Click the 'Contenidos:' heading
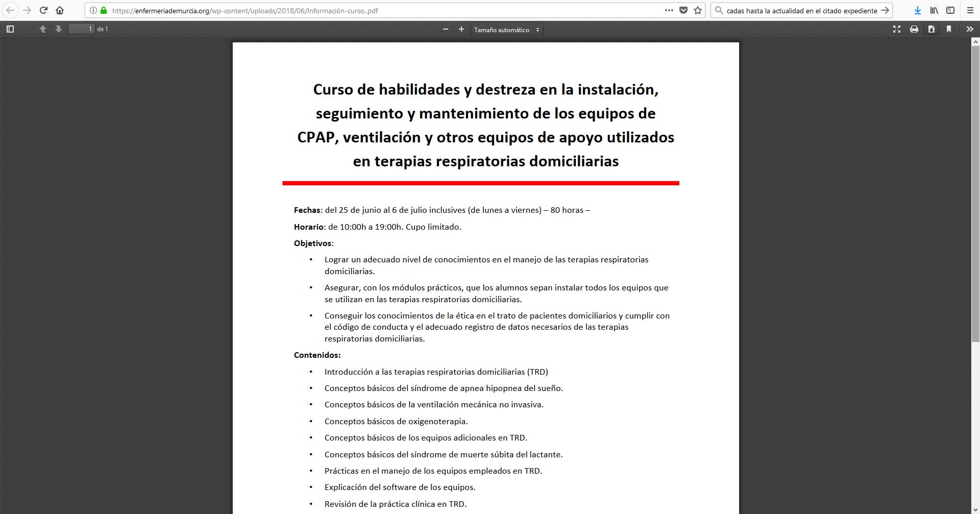This screenshot has height=514, width=980. (x=317, y=355)
